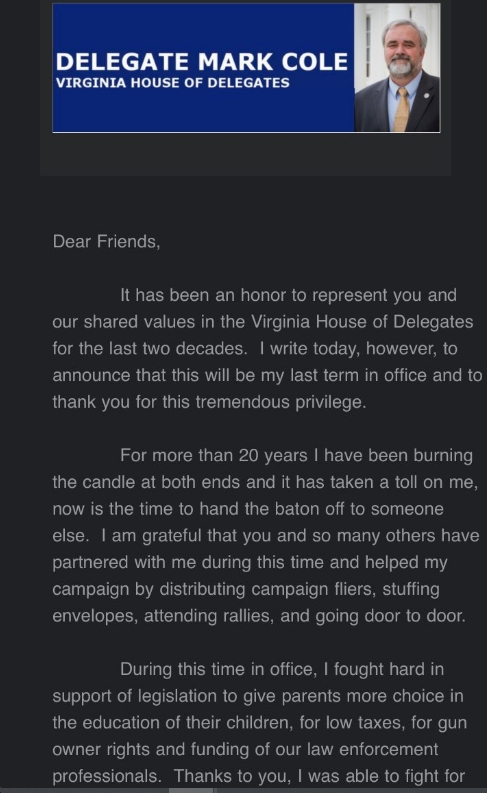This screenshot has width=487, height=793.
Task: Click the empty gray header area below the banner
Action: pos(246,155)
